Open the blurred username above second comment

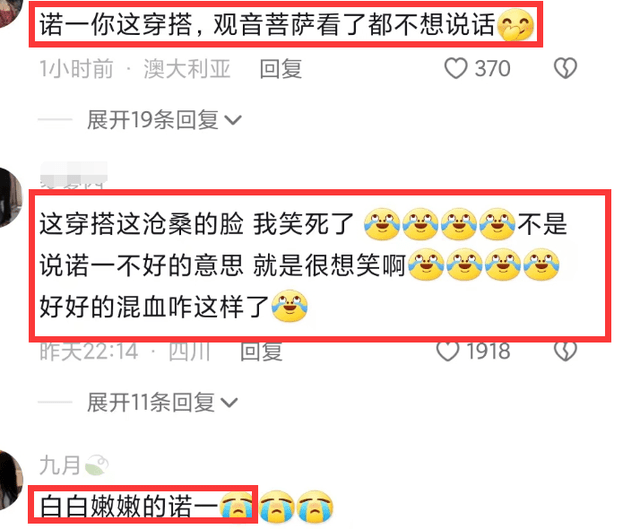pyautogui.click(x=73, y=175)
